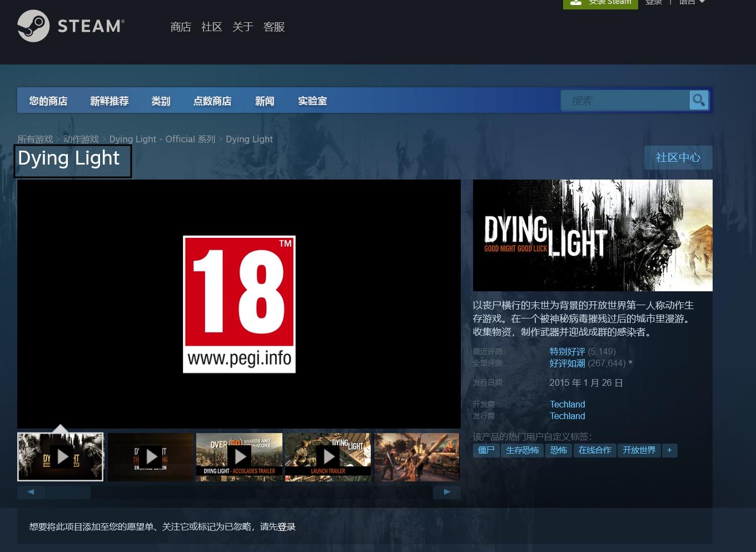Click the left scroll arrow under thumbnails
Viewport: 756px width, 552px height.
click(31, 492)
